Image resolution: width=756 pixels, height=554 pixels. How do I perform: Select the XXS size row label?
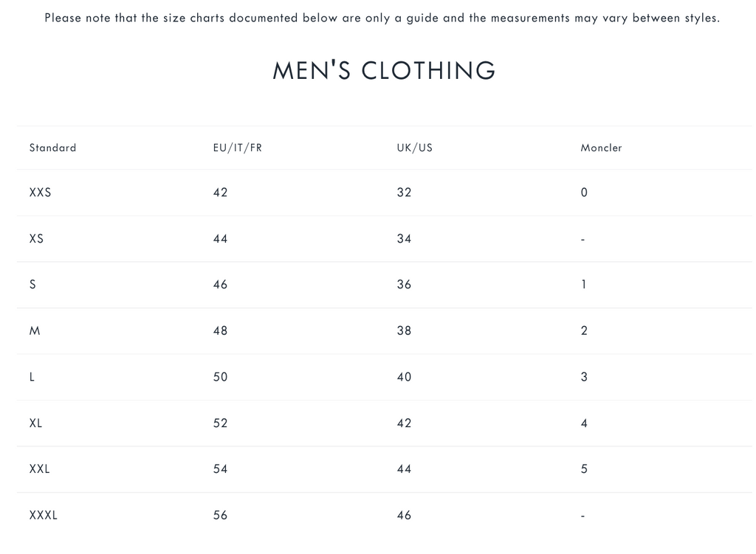(40, 193)
